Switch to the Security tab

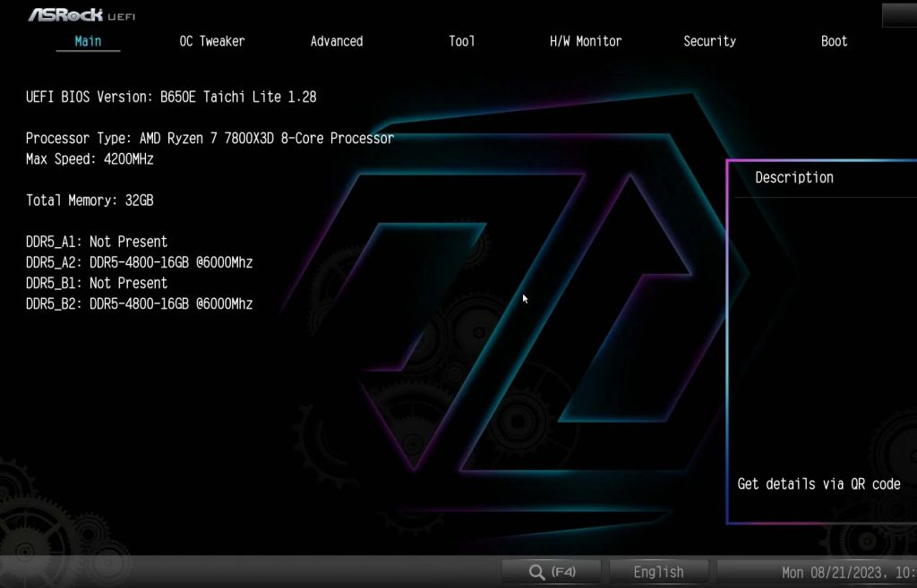pyautogui.click(x=709, y=41)
